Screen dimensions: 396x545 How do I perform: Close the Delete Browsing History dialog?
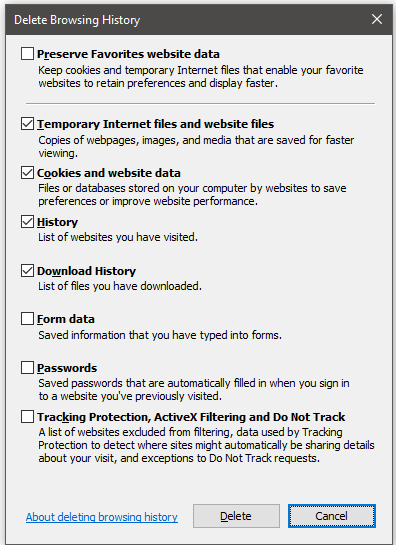pos(377,19)
